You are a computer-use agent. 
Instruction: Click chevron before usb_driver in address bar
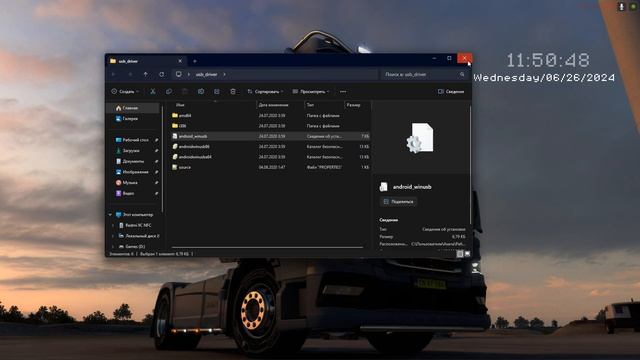point(189,74)
